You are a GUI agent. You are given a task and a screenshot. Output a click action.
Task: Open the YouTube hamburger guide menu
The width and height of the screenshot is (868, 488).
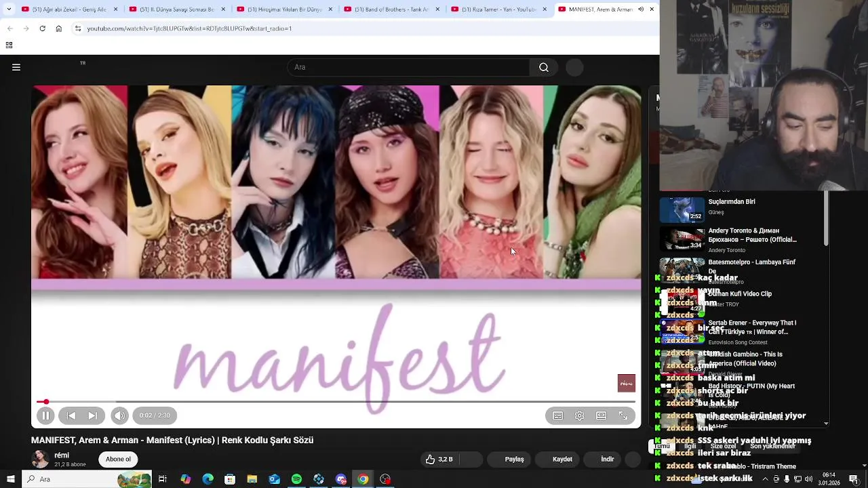pyautogui.click(x=16, y=67)
